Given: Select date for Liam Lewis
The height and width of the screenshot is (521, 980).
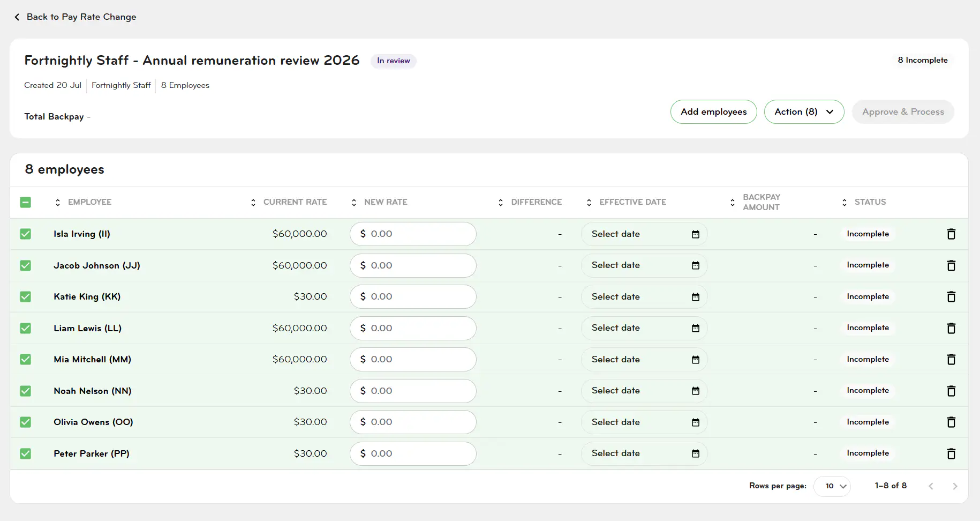Looking at the screenshot, I should pos(644,328).
